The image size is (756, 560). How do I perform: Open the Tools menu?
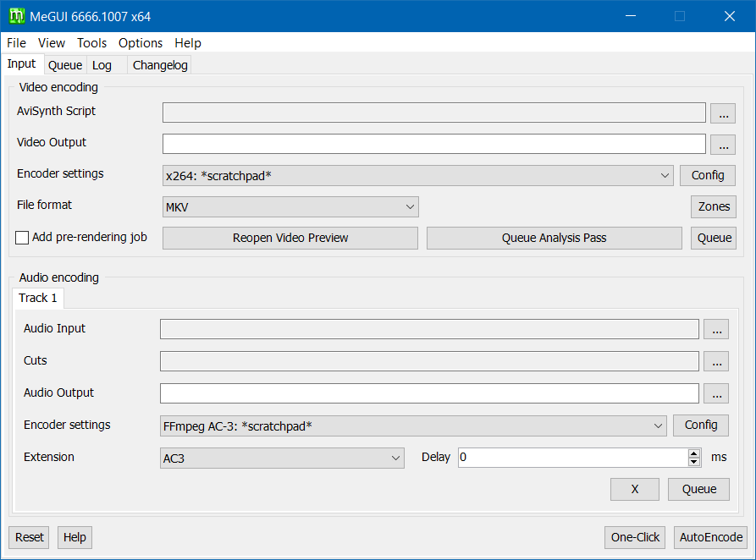91,43
